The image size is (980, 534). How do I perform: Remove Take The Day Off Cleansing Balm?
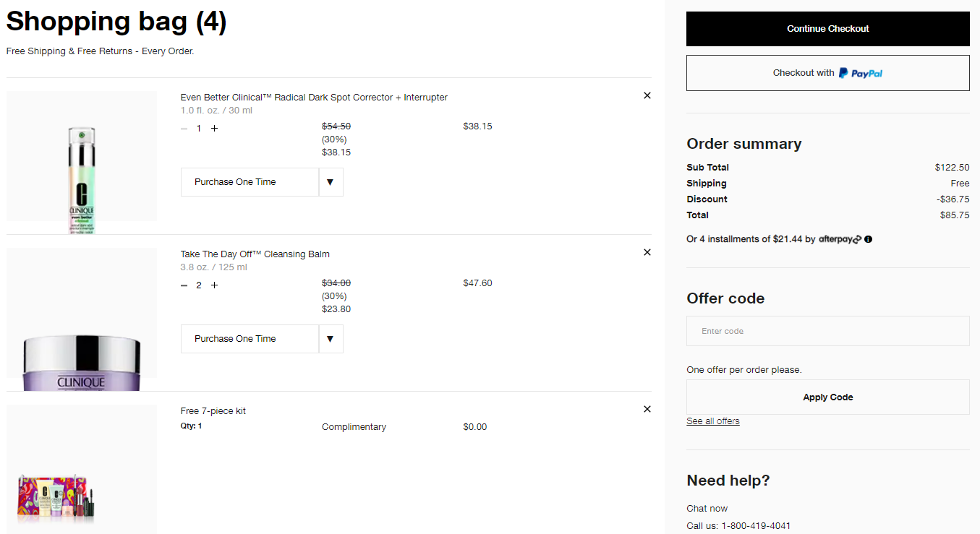(x=647, y=252)
